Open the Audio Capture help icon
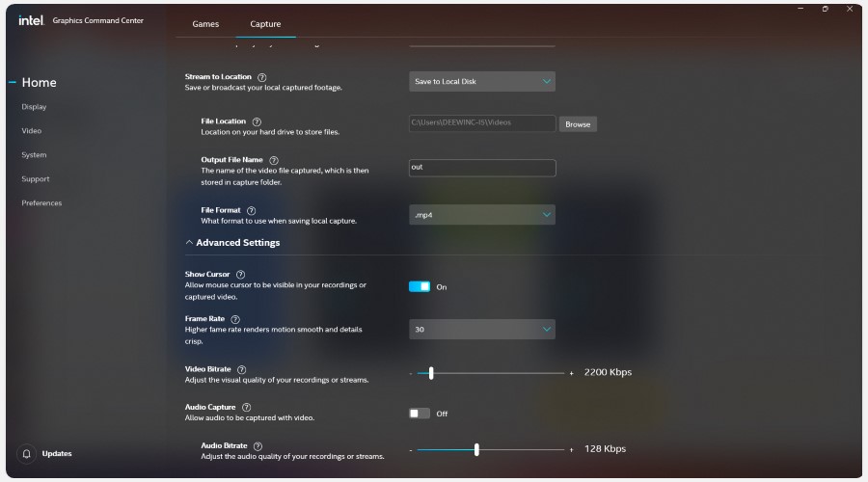Screen dimensions: 868x482 [x=246, y=408]
